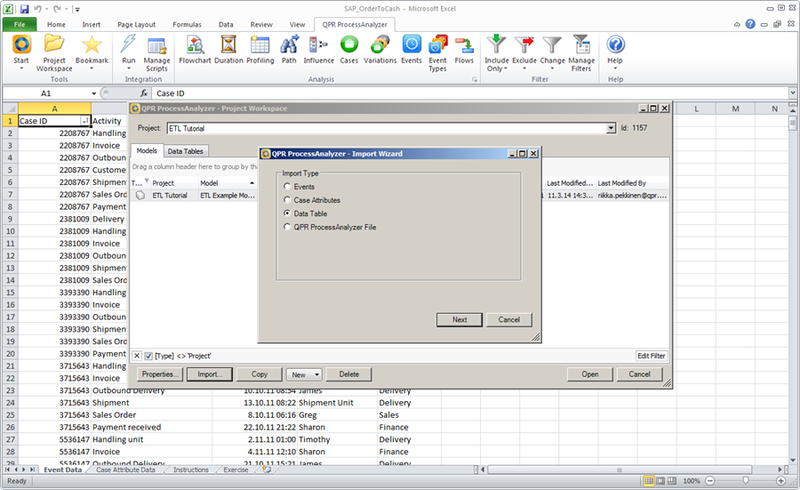This screenshot has width=800, height=490.
Task: Click the Start icon in QPR ribbon
Action: (21, 45)
